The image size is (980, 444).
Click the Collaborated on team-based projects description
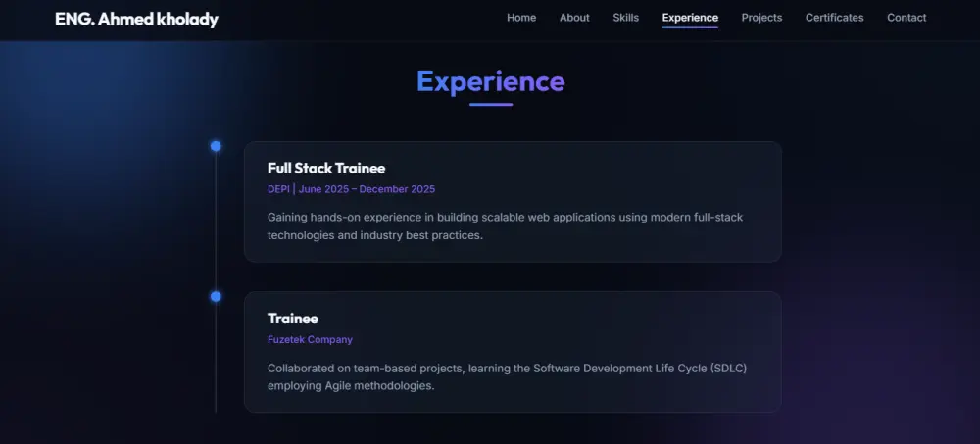tap(507, 377)
